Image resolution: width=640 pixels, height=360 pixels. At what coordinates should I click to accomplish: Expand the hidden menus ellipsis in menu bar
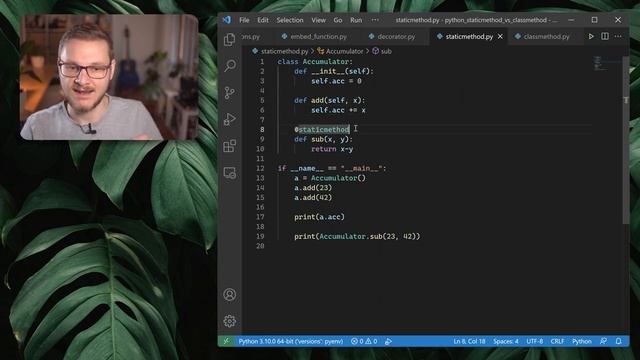[x=375, y=20]
